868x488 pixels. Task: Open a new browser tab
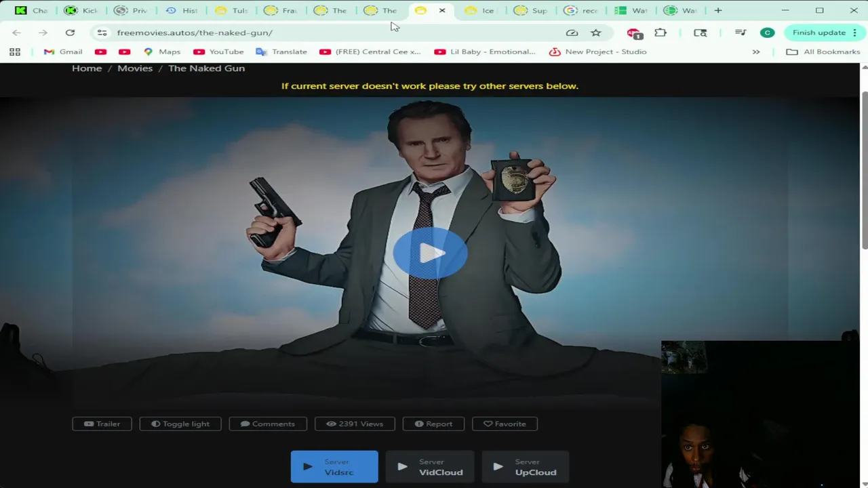718,10
